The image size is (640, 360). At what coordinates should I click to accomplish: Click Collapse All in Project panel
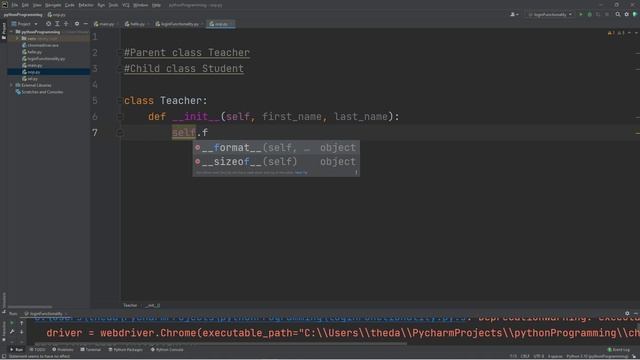coord(66,24)
